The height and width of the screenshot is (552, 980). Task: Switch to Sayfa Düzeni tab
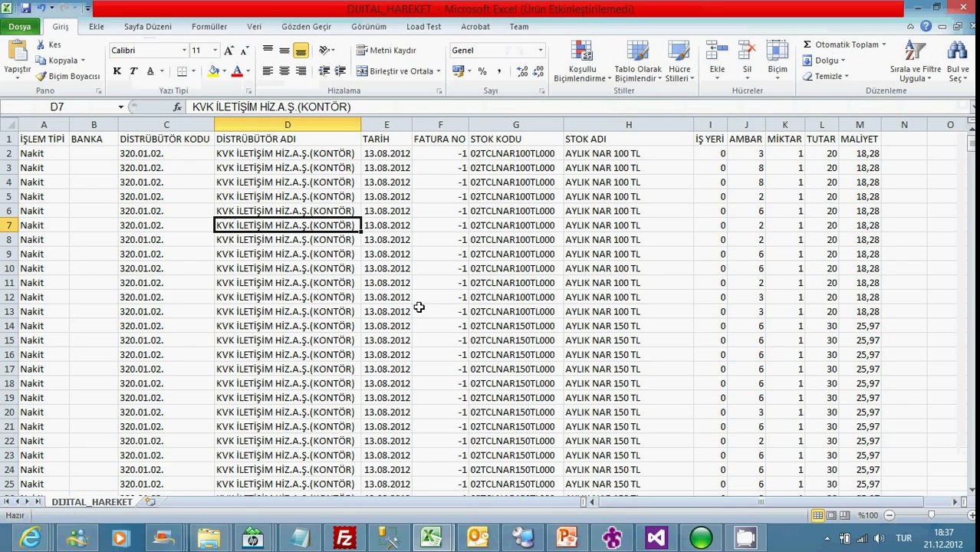click(x=148, y=26)
